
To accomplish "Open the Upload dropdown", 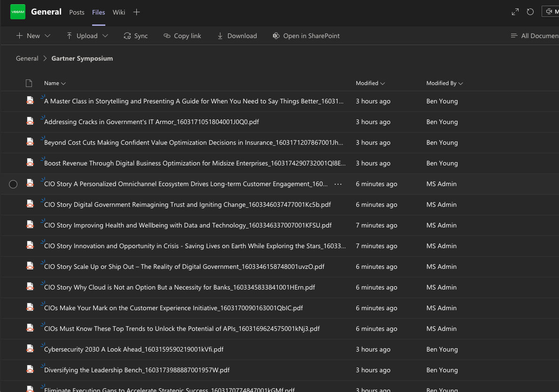I will click(x=87, y=36).
